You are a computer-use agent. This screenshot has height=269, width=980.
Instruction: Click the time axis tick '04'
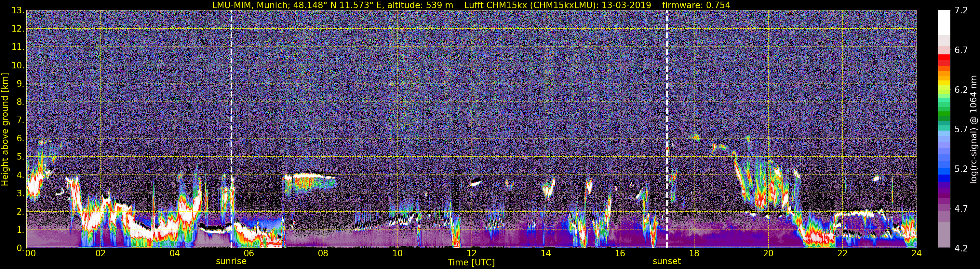175,253
